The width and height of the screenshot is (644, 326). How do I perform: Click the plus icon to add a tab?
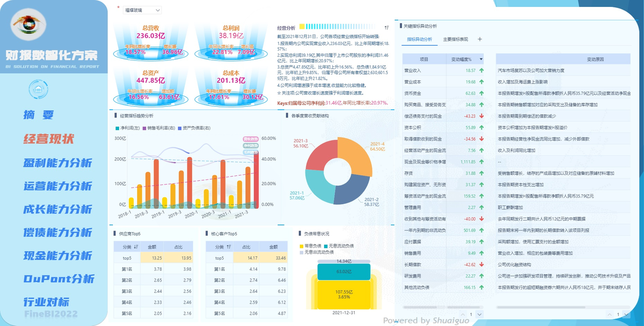(x=480, y=39)
